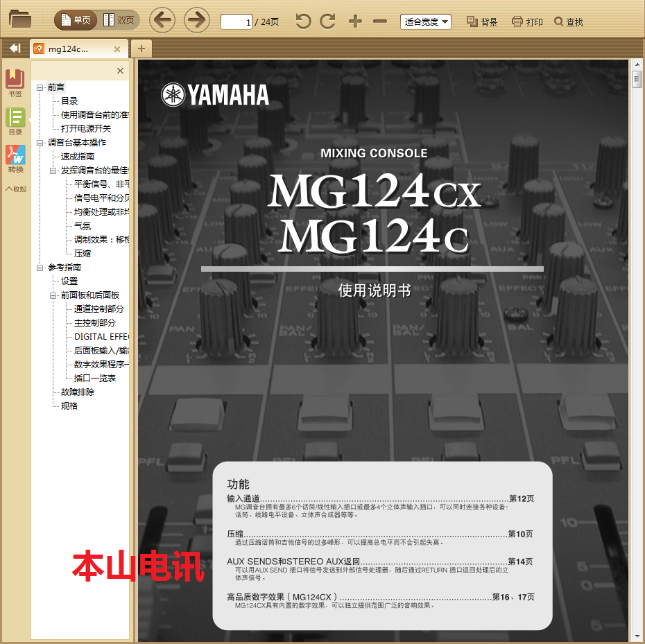
Task: Open the 书签 bookmarks panel
Action: pyautogui.click(x=15, y=83)
